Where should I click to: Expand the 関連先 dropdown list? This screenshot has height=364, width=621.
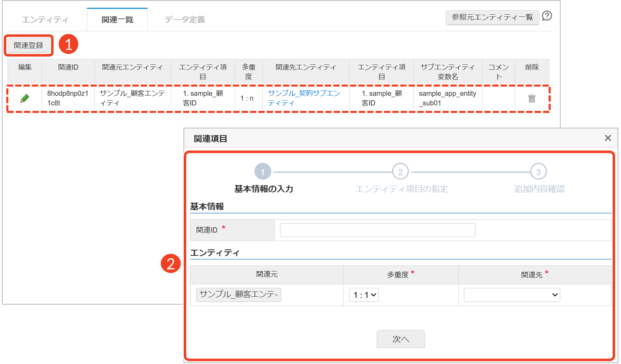coord(511,295)
